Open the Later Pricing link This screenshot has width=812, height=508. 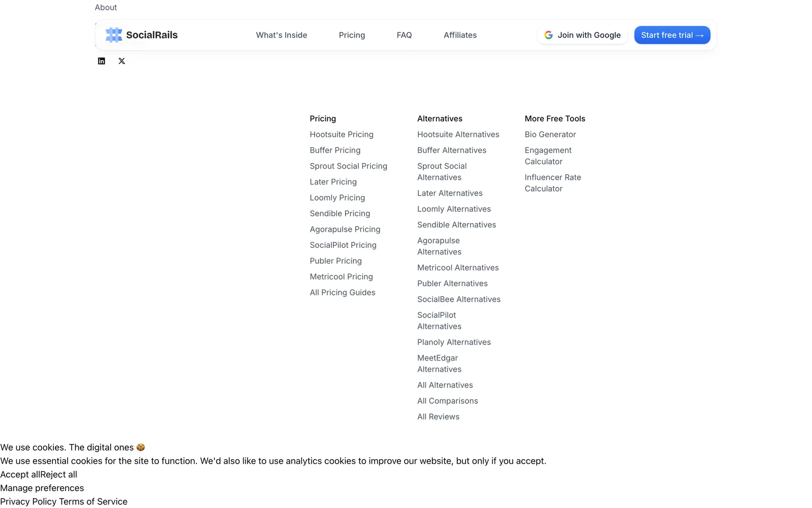[x=333, y=182]
